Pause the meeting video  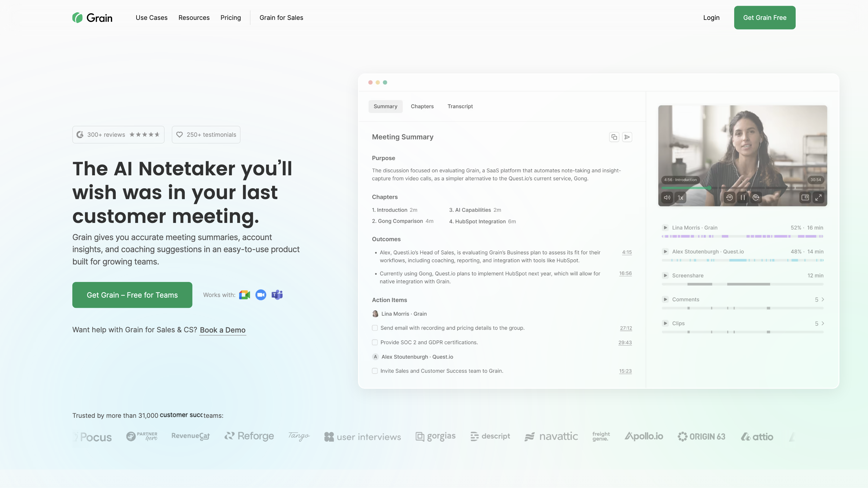743,198
